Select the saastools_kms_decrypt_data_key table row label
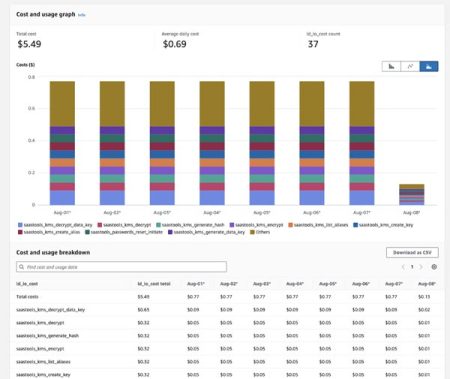This screenshot has height=379, width=450. point(50,310)
